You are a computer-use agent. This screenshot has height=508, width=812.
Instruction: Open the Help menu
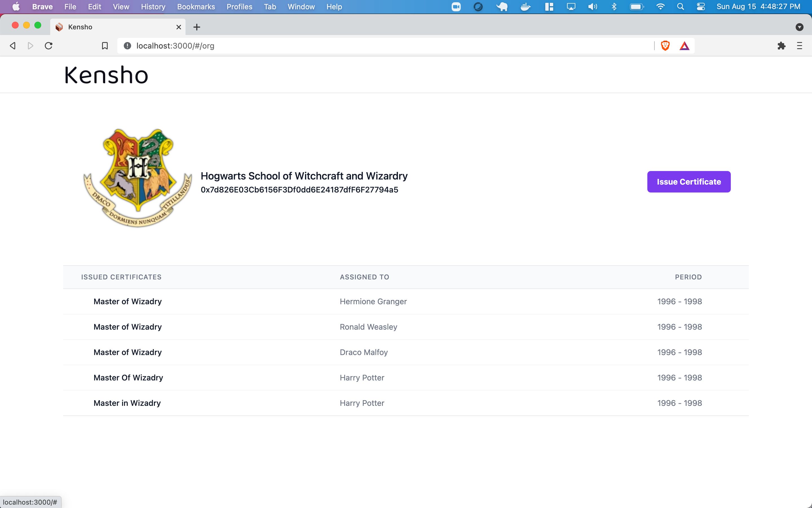pos(334,7)
